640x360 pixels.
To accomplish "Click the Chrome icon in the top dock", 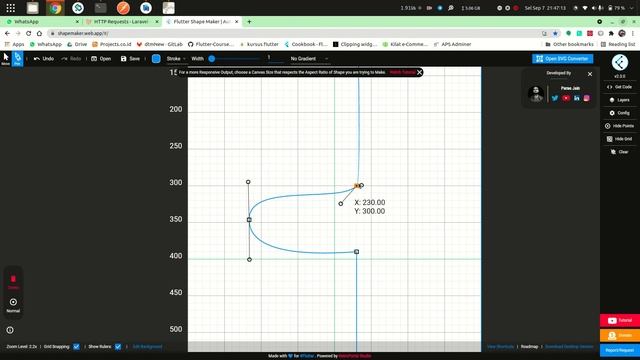I will 55,8.
